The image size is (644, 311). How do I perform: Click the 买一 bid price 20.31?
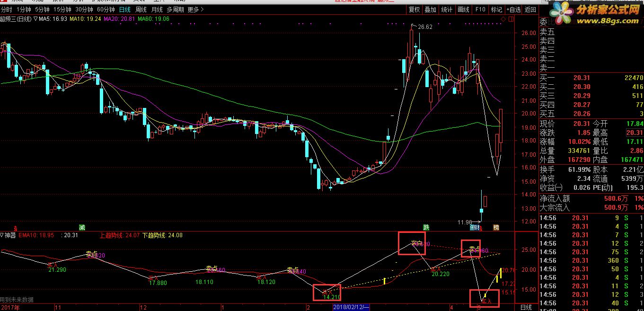581,78
